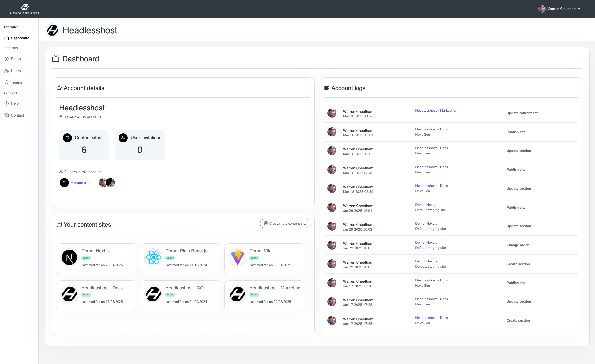Click the Headlesshost - Marketing log link
Viewport: 595px width, 364px height.
point(435,110)
